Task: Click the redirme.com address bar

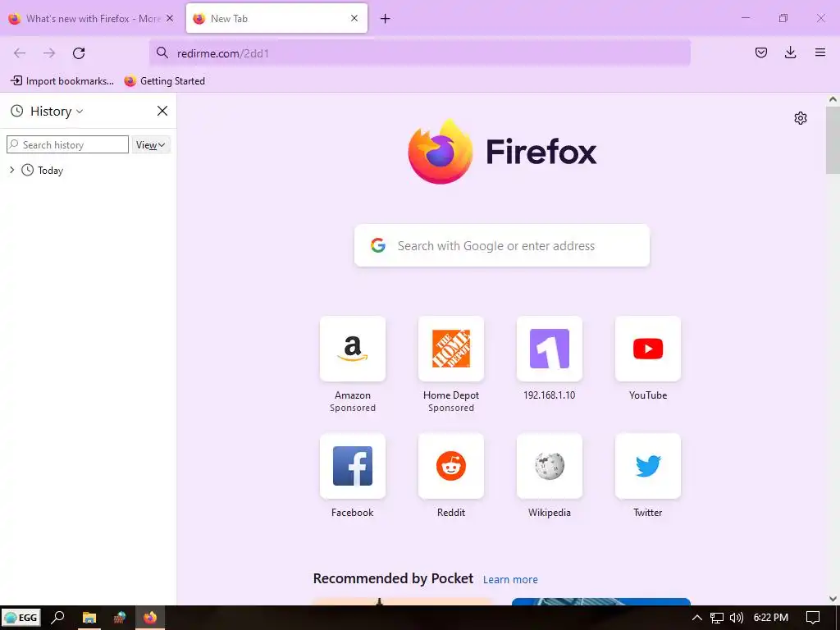Action: (420, 53)
